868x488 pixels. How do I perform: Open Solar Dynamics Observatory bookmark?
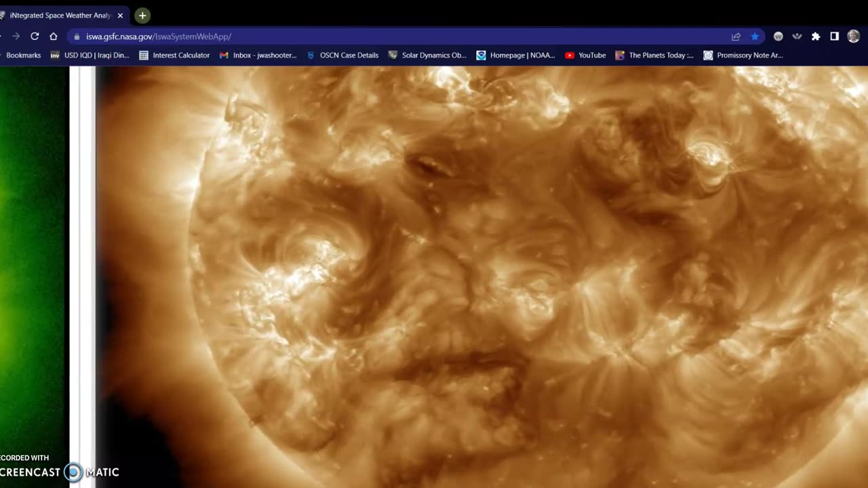tap(427, 56)
